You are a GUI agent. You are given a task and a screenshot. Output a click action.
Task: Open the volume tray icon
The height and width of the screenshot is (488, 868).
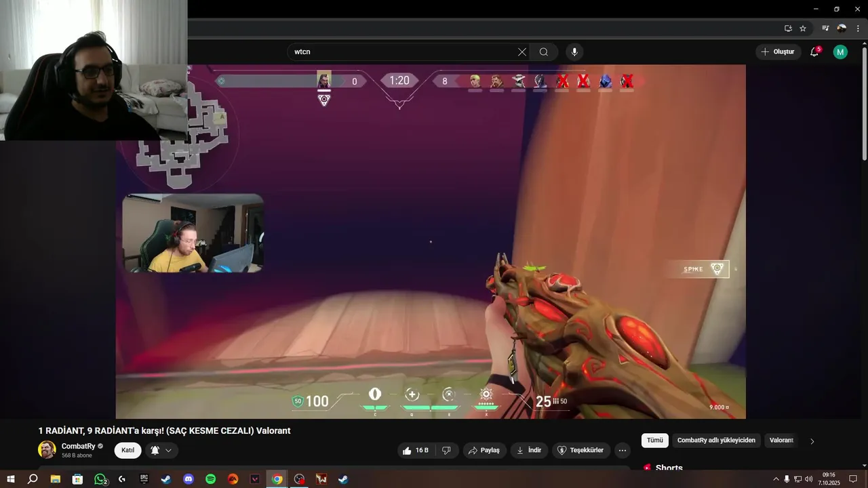click(808, 479)
